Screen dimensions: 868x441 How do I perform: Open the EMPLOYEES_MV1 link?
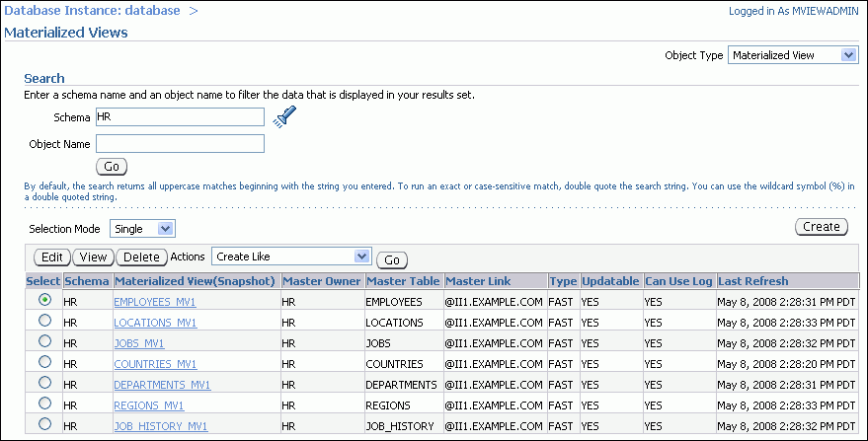click(155, 302)
